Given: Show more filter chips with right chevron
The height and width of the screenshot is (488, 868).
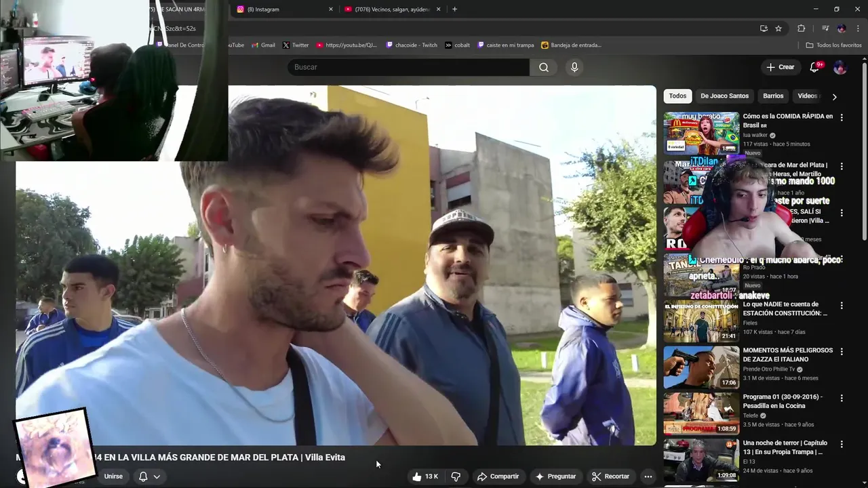Looking at the screenshot, I should tap(834, 96).
